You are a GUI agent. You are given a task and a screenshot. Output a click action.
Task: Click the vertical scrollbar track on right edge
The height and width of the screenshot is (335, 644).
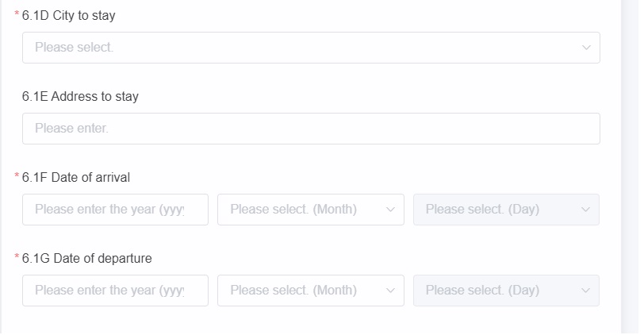tap(630, 167)
